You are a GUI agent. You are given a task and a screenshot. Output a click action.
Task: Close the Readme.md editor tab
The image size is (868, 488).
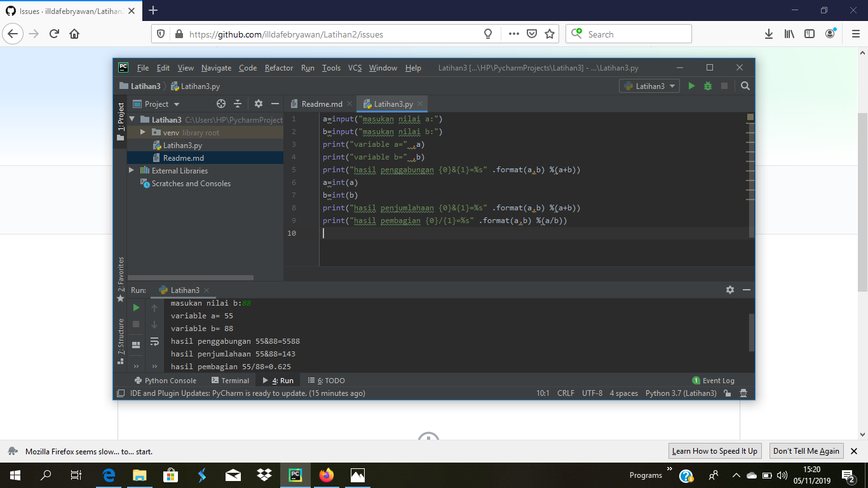[x=349, y=104]
